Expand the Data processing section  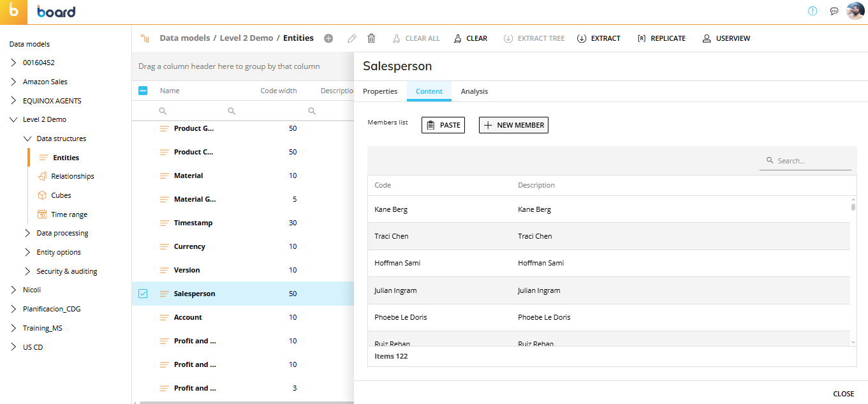[x=27, y=233]
